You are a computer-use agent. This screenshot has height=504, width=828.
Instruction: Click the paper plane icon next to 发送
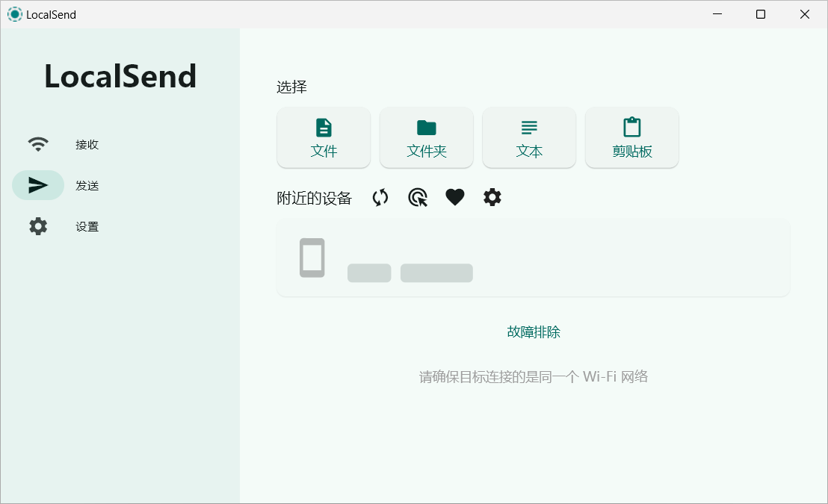pyautogui.click(x=38, y=185)
